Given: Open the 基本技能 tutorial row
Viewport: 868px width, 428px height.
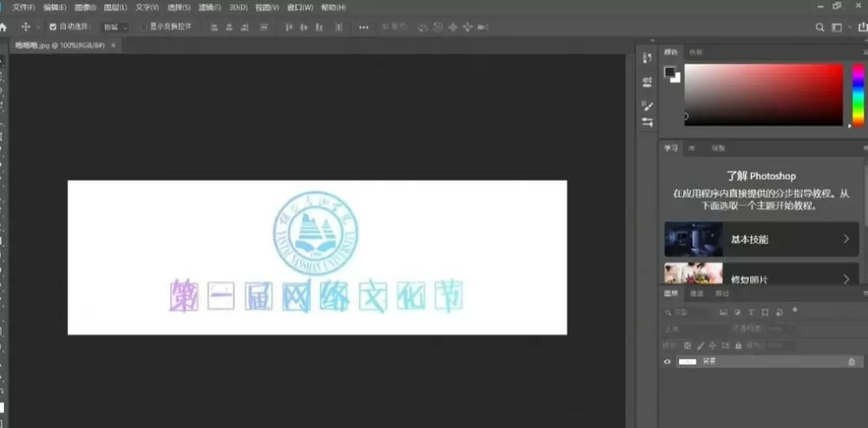Looking at the screenshot, I should [x=761, y=240].
